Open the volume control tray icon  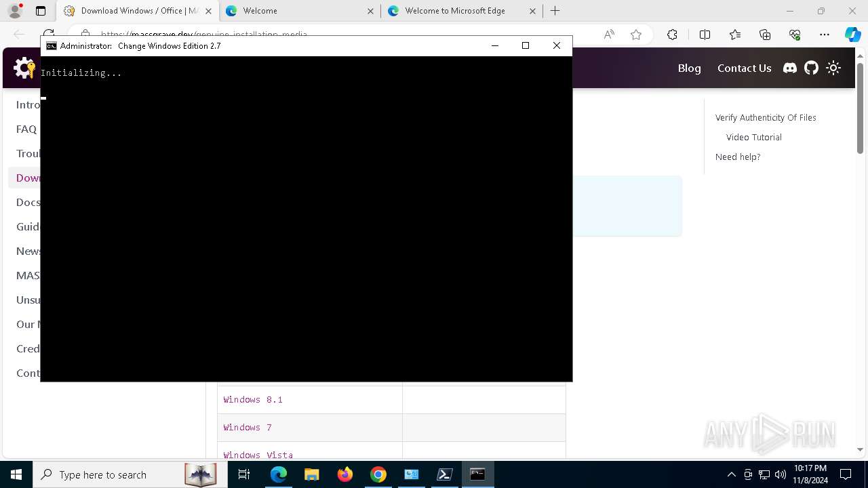pyautogui.click(x=781, y=474)
